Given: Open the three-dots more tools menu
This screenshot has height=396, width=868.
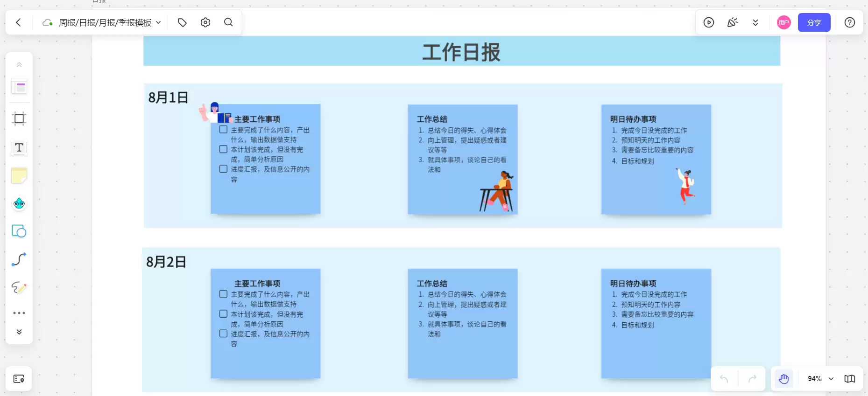Looking at the screenshot, I should coord(19,313).
